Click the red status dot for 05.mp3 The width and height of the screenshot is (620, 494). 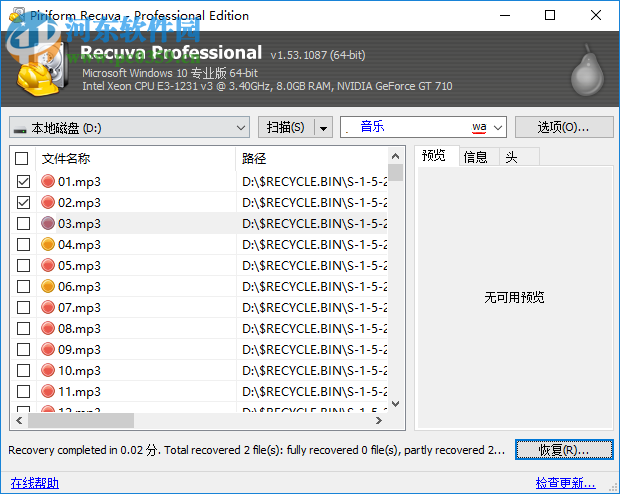(x=48, y=265)
